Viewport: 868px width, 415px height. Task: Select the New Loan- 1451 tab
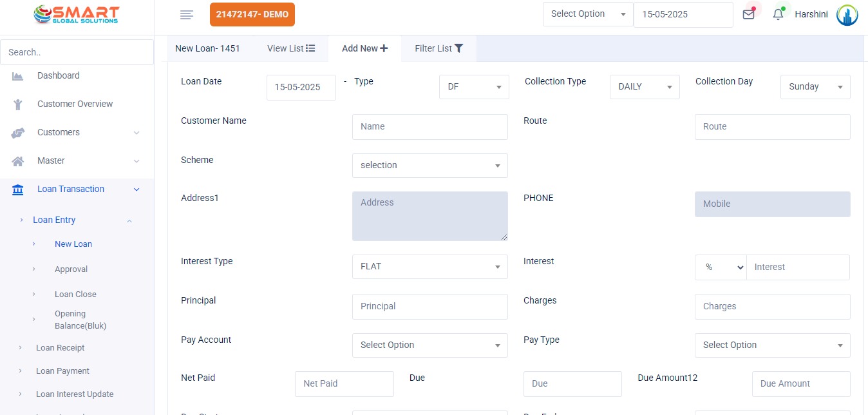click(x=207, y=48)
